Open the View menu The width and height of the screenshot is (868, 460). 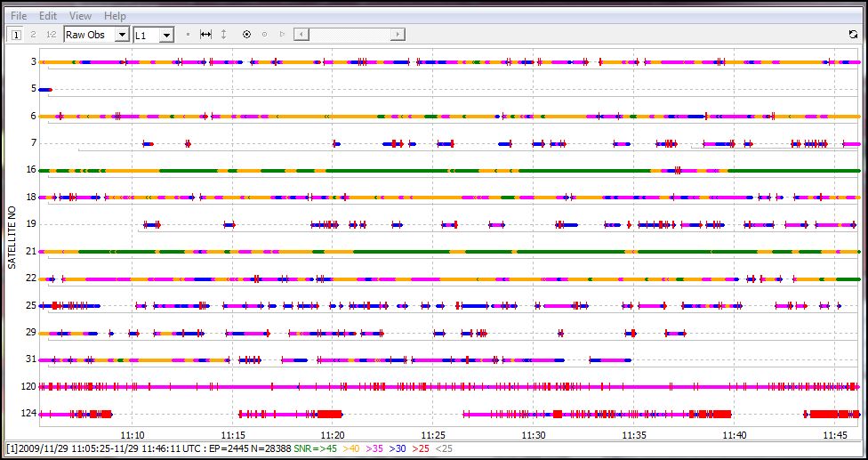click(x=80, y=16)
